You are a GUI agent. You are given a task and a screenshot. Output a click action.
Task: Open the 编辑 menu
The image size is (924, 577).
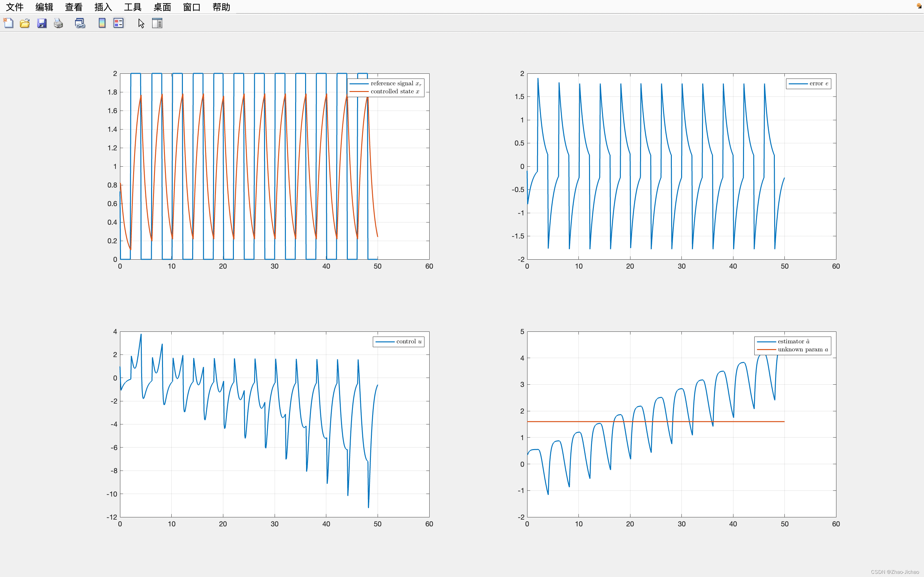[x=44, y=7]
